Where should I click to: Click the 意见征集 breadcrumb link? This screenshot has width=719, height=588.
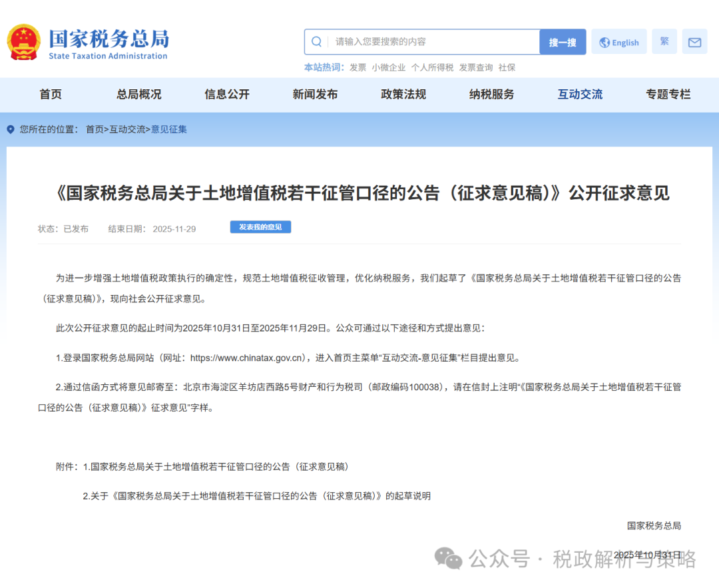click(169, 129)
